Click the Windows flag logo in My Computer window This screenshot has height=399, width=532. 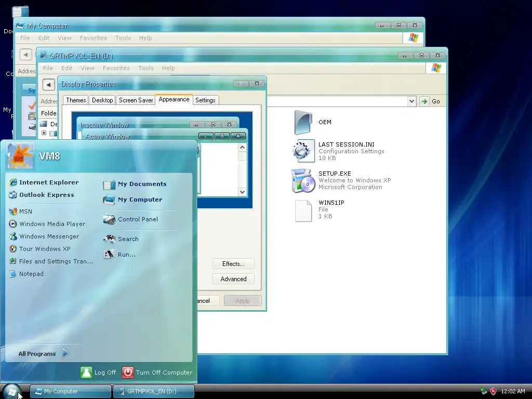(x=413, y=38)
